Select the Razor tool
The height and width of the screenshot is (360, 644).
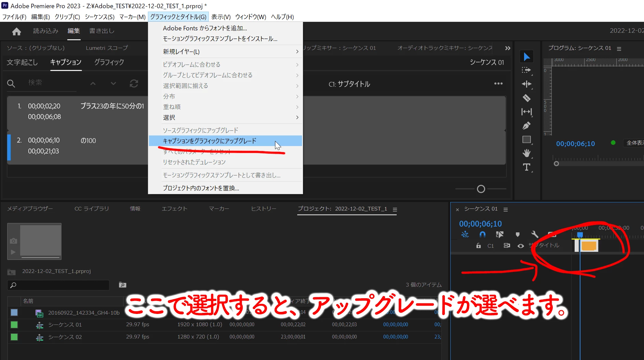[x=526, y=98]
